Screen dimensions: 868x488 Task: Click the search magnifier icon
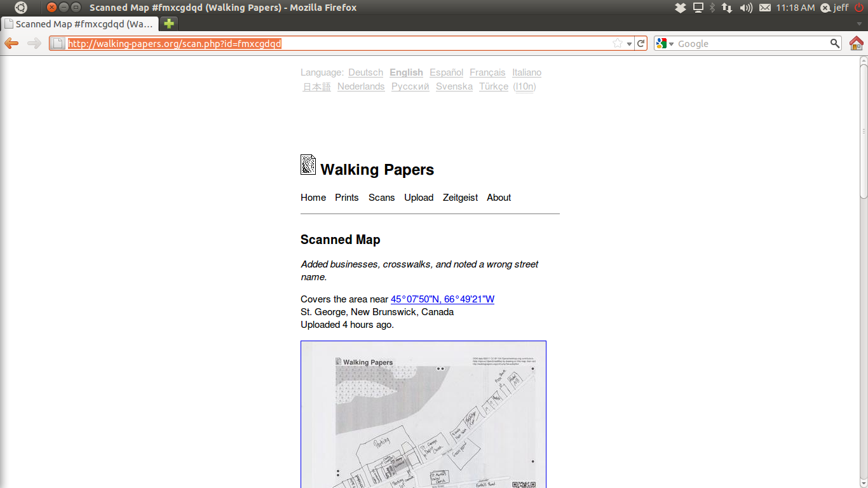[835, 43]
